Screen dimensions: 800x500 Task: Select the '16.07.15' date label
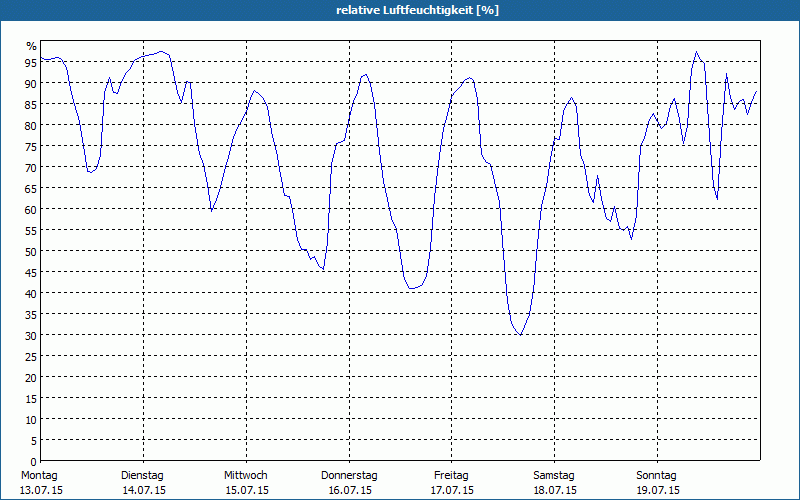pos(350,491)
